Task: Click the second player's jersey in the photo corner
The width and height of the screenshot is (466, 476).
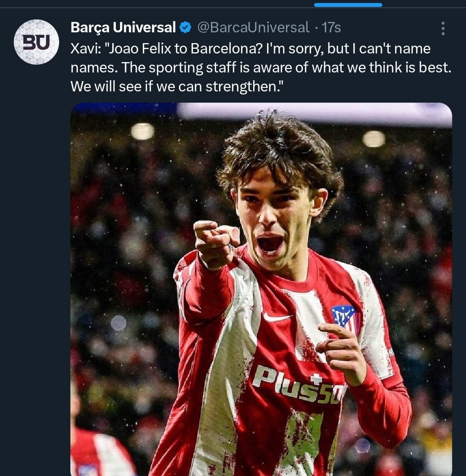Action: 100,452
